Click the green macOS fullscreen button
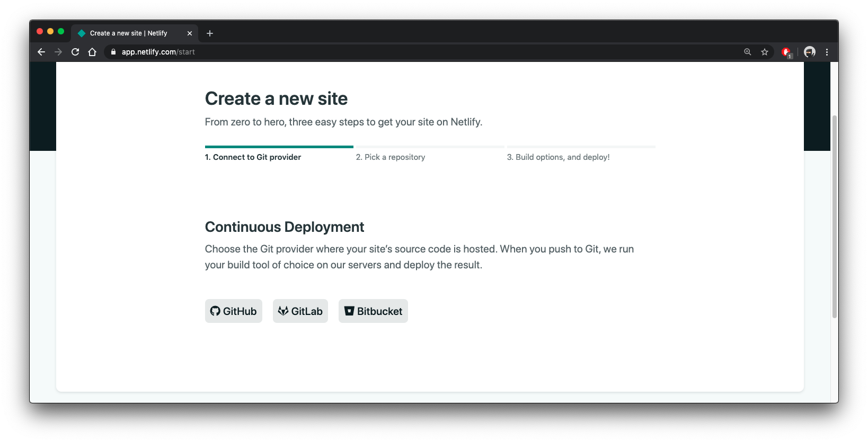Viewport: 868px width, 442px height. coord(61,32)
